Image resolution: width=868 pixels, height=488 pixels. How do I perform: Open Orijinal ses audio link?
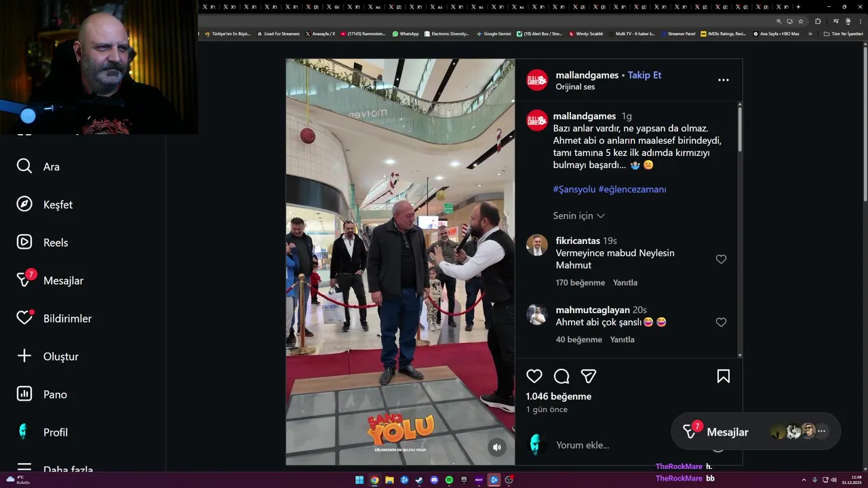pyautogui.click(x=575, y=87)
